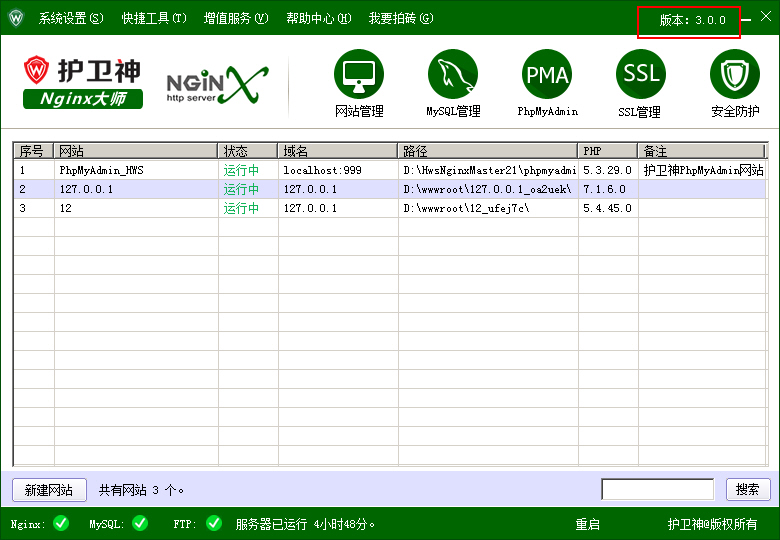Image resolution: width=780 pixels, height=540 pixels.
Task: Open the 系统设置 menu
Action: coord(70,18)
